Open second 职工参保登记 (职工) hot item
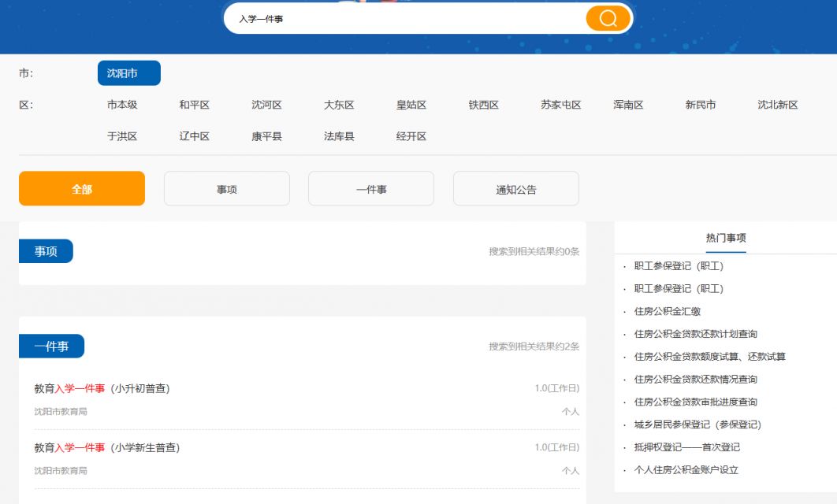 679,288
